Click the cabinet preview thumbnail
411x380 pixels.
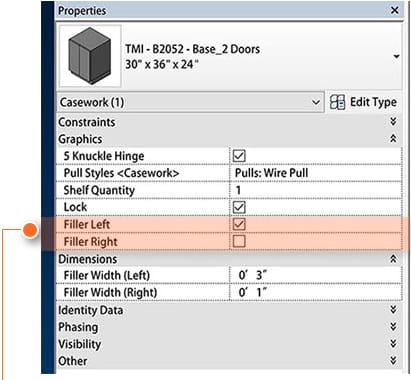[90, 56]
